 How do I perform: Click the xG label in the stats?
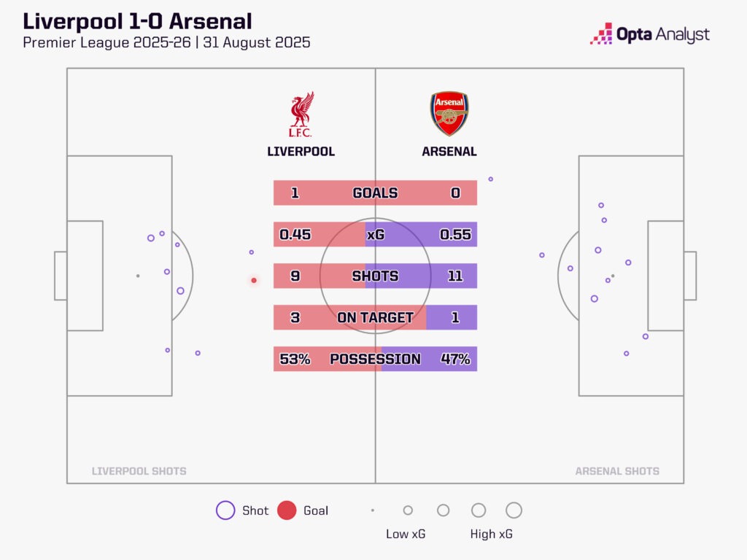[375, 235]
